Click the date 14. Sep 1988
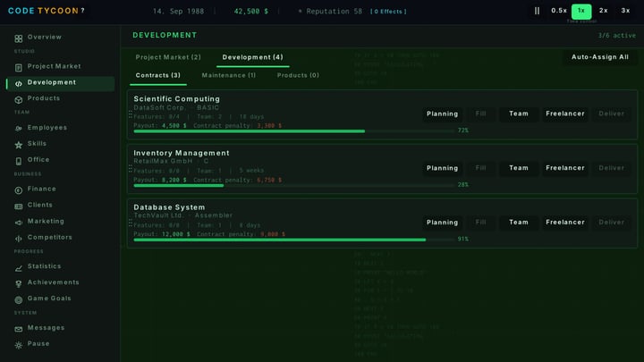Screen dimensions: 644x362 tap(178, 12)
